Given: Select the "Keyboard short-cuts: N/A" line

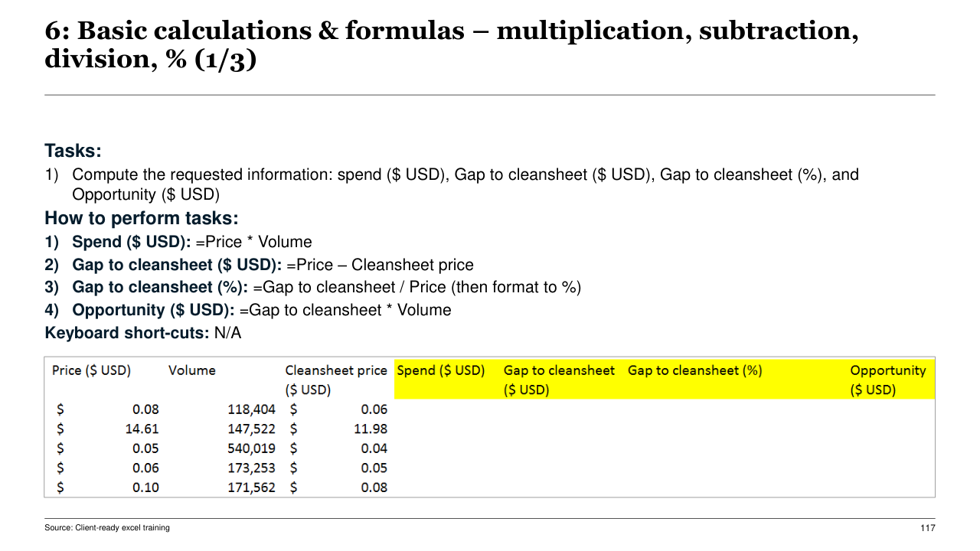Looking at the screenshot, I should tap(143, 333).
